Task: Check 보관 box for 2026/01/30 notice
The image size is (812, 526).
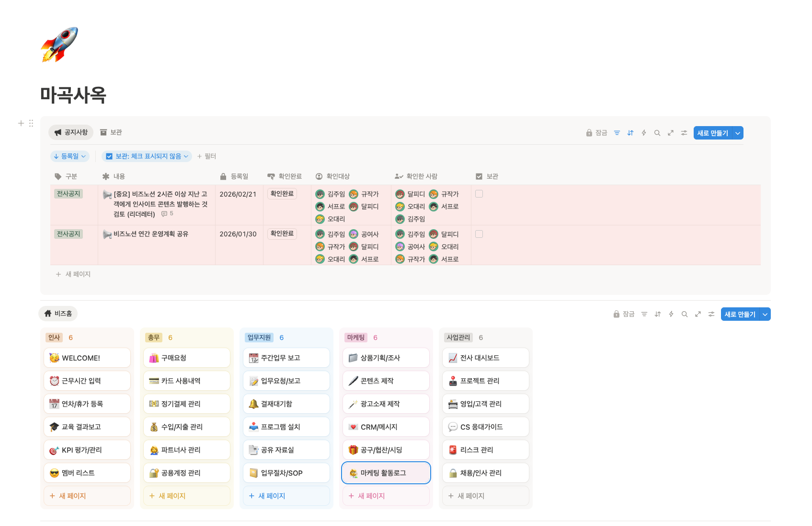Action: pos(479,234)
